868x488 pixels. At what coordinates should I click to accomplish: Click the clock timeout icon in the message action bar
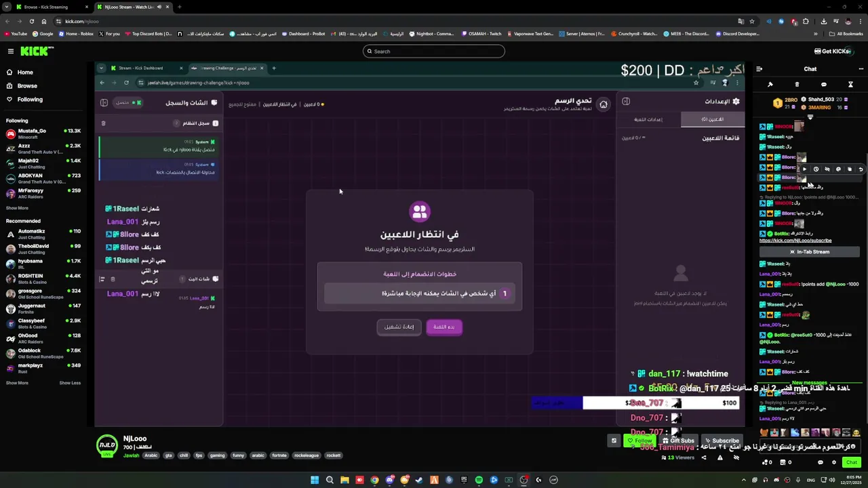(x=816, y=169)
